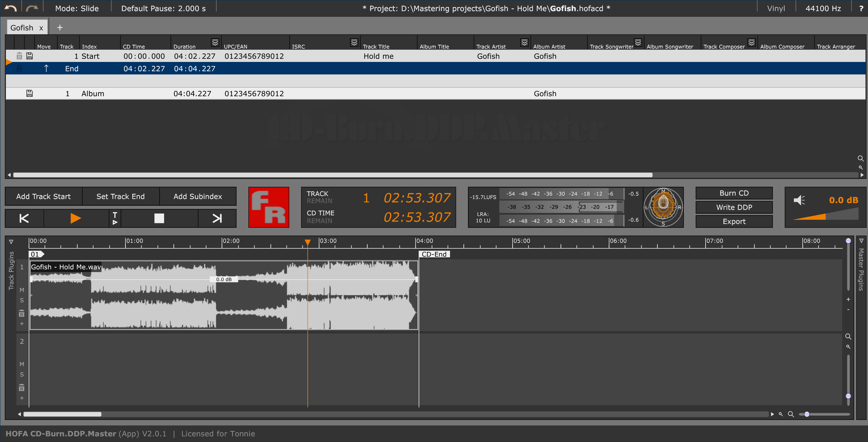
Task: Select the Gofish project tab
Action: coord(22,28)
